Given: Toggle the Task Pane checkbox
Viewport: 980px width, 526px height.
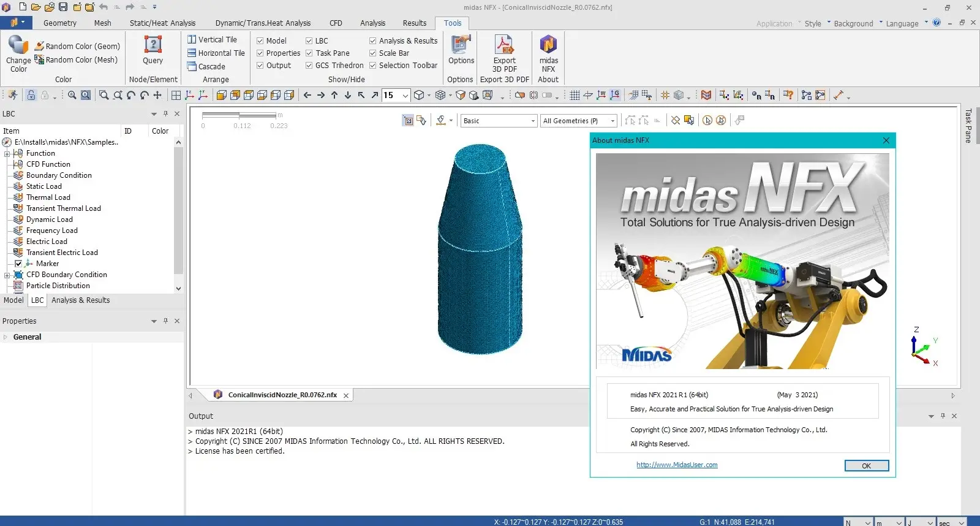Looking at the screenshot, I should (309, 53).
